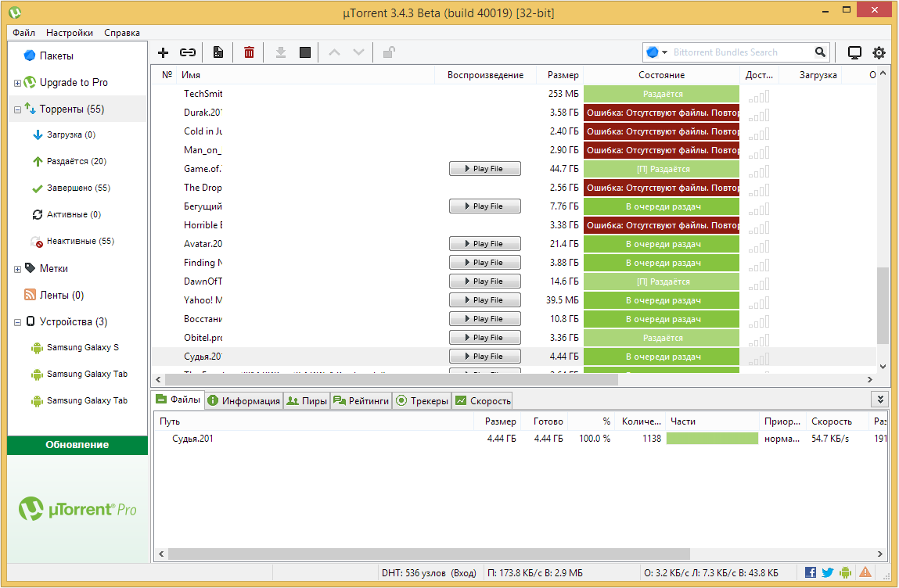This screenshot has height=588, width=899.
Task: Select Загрузка (0) category
Action: (71, 134)
